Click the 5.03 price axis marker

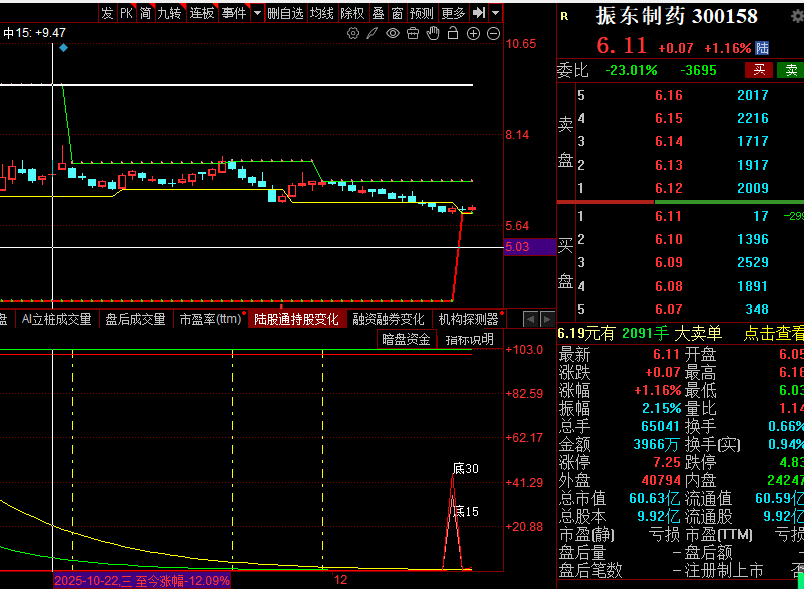(x=530, y=247)
